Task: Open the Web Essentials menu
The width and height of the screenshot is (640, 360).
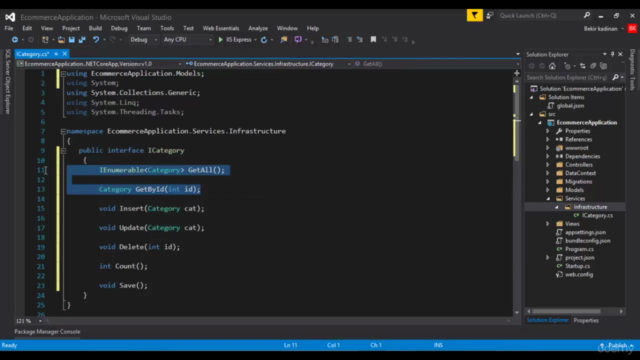Action: pyautogui.click(x=221, y=28)
